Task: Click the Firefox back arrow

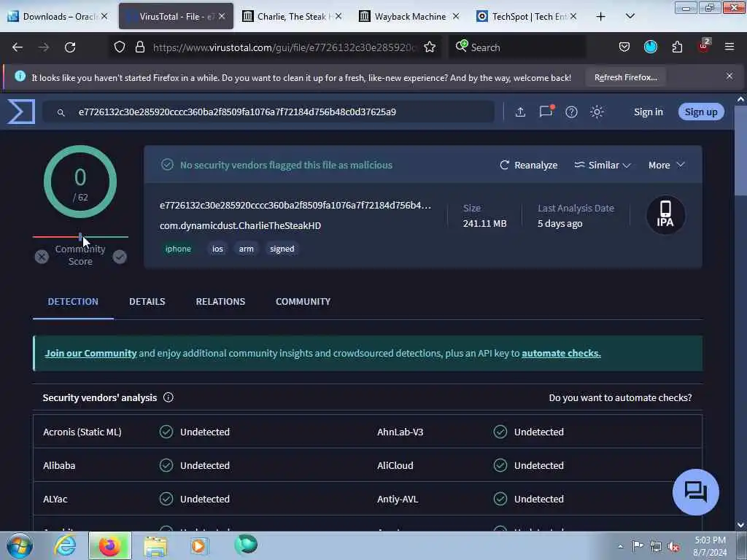Action: click(18, 47)
